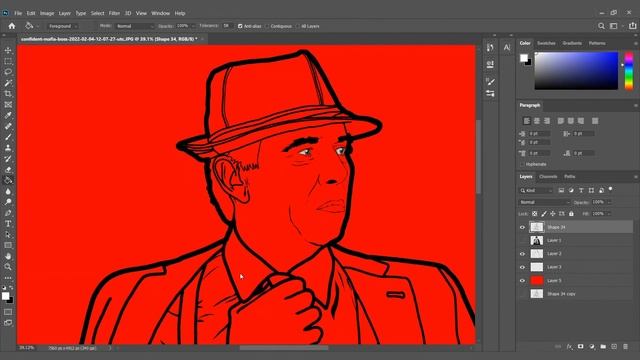Uncheck the Anti-alias checkbox
This screenshot has width=640, height=360.
tap(240, 26)
